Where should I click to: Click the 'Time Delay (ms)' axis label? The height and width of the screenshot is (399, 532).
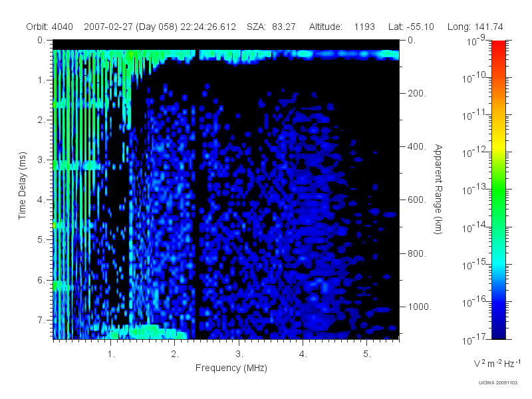coord(22,186)
